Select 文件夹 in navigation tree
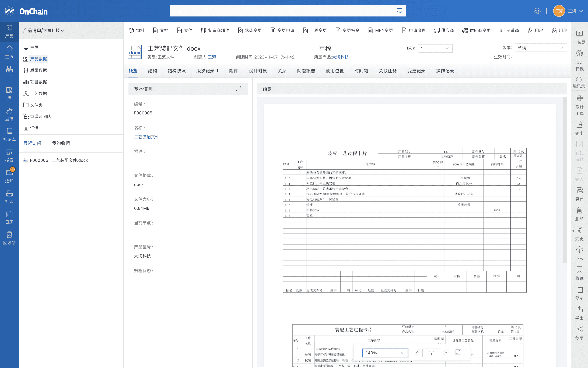Image resolution: width=588 pixels, height=368 pixels. (x=33, y=105)
